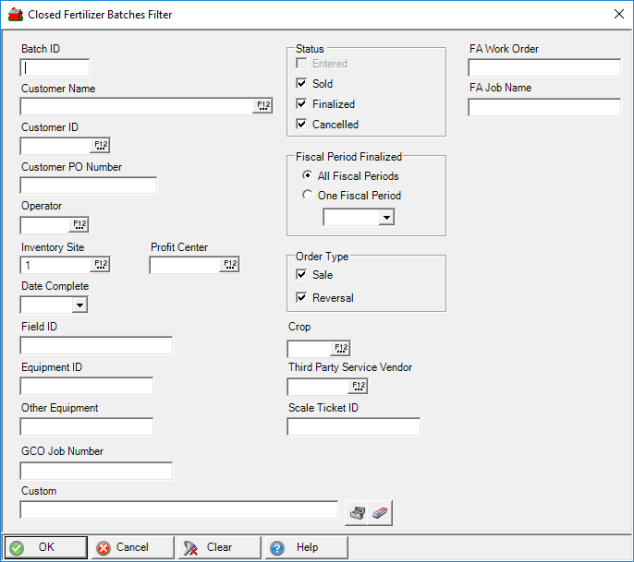This screenshot has height=562, width=634.
Task: Disable the Reversal order type checkbox
Action: 302,297
